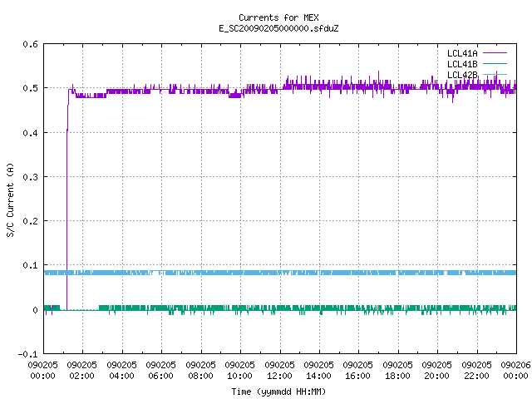
Task: Click the x-axis tick '090205 08:00'
Action: (200, 370)
